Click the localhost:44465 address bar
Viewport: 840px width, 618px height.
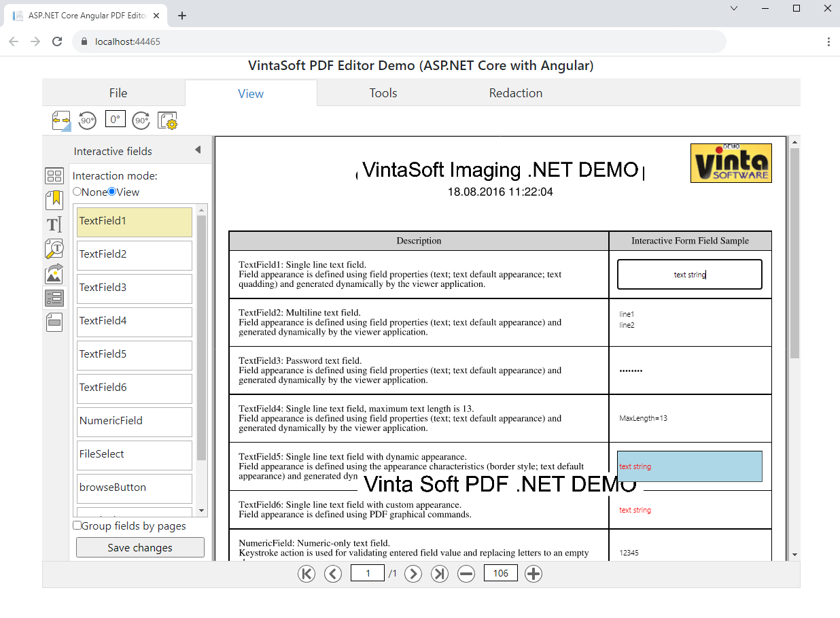pyautogui.click(x=400, y=41)
